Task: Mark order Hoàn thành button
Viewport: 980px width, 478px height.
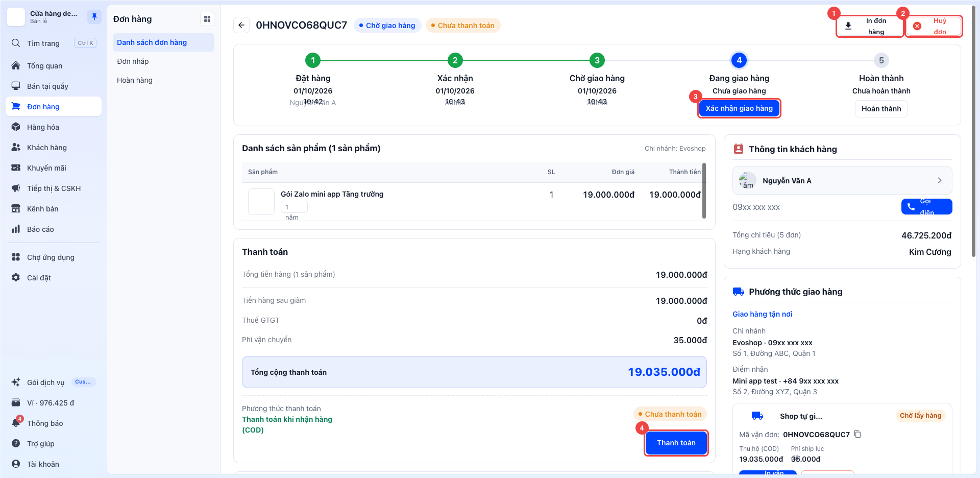Action: pos(881,109)
